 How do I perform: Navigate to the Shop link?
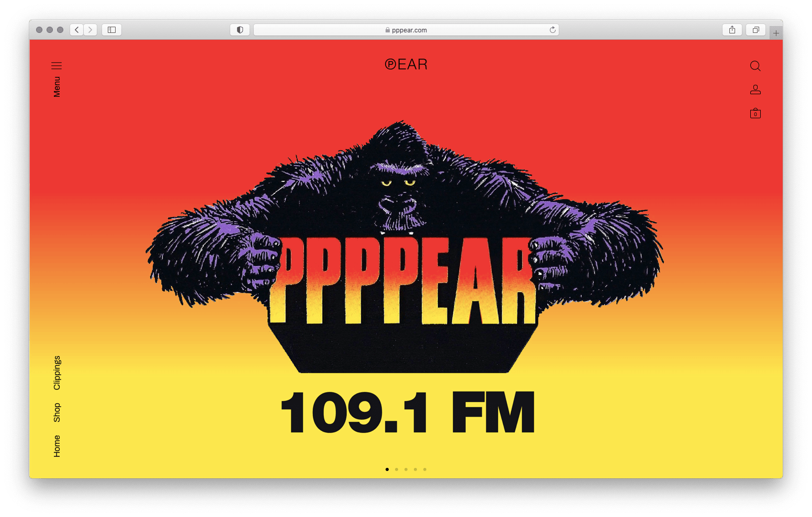click(57, 412)
